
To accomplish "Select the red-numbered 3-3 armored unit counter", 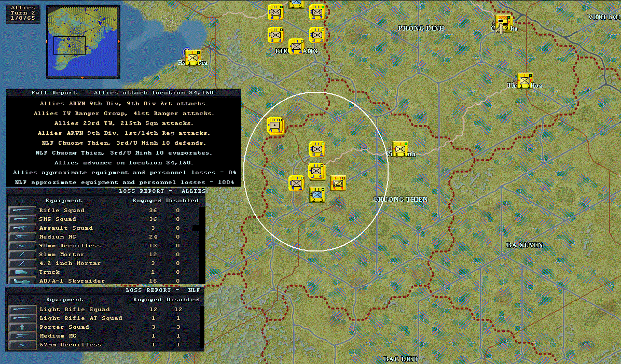I will click(338, 183).
